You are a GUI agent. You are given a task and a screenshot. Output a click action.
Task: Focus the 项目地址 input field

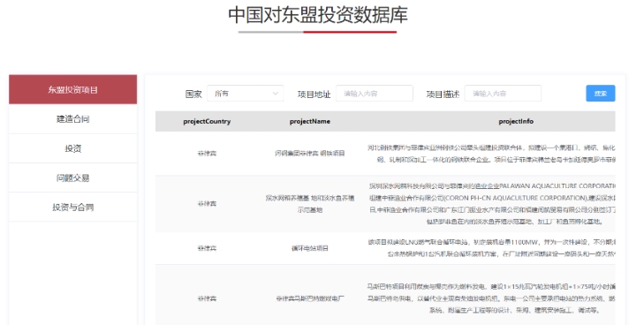pos(375,94)
